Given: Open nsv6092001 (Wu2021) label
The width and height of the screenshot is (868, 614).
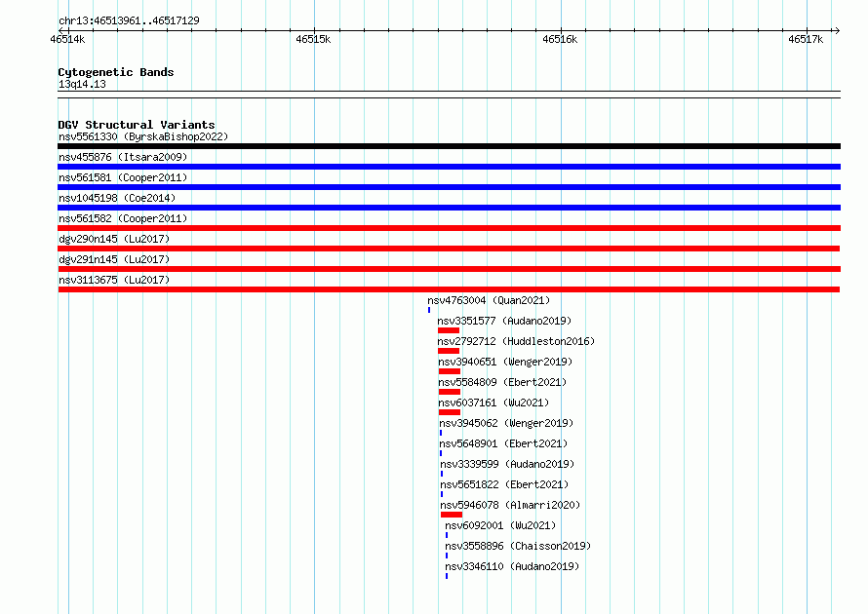Looking at the screenshot, I should click(500, 525).
